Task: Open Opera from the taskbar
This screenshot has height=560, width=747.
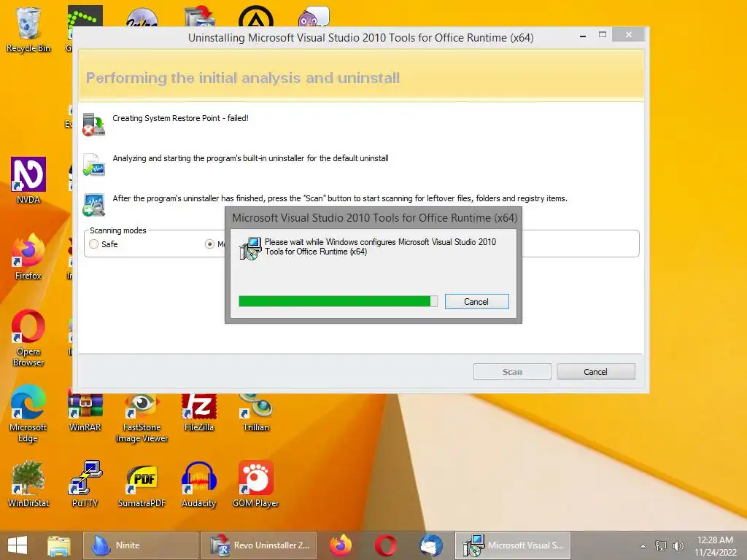Action: 385,545
